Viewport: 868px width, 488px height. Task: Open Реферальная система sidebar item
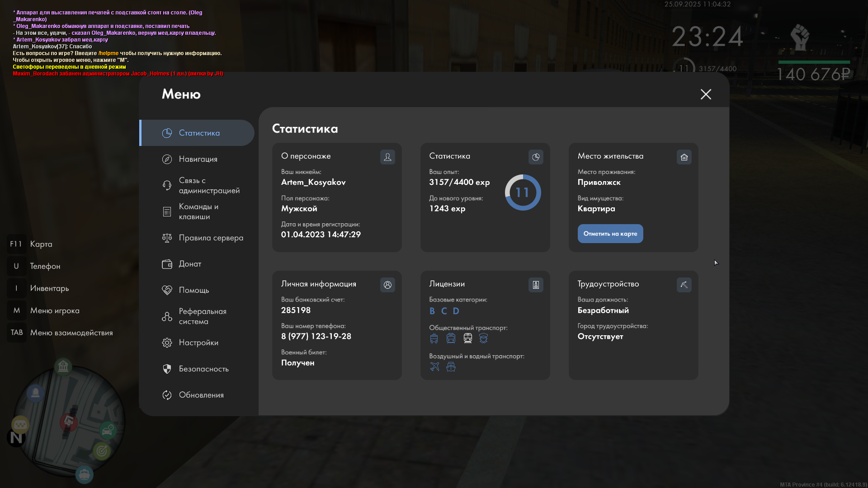click(202, 316)
